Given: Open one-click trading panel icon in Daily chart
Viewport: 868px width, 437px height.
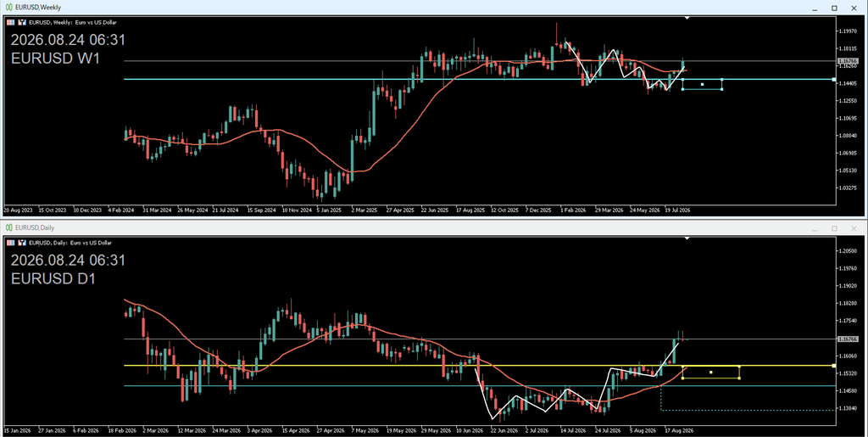Looking at the screenshot, I should point(11,243).
